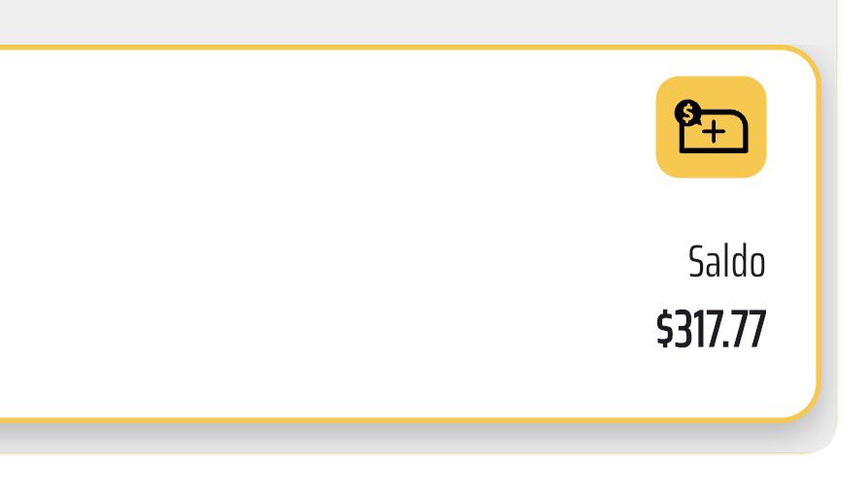Click the gray strip right of card

click(829, 233)
